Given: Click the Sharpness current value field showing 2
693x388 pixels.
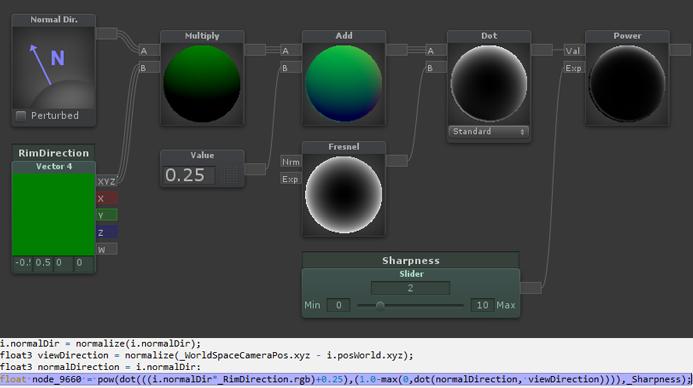Looking at the screenshot, I should pyautogui.click(x=411, y=288).
